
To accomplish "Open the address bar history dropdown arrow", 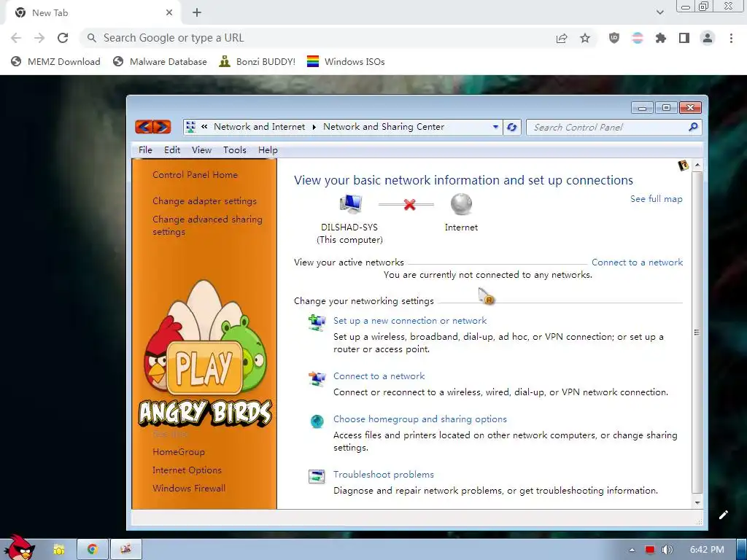I will click(495, 127).
